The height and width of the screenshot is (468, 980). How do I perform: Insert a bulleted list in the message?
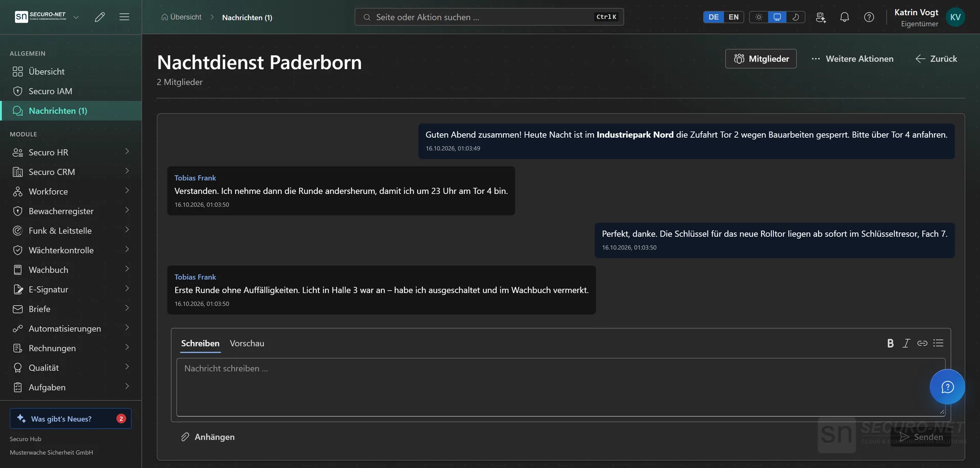tap(938, 344)
